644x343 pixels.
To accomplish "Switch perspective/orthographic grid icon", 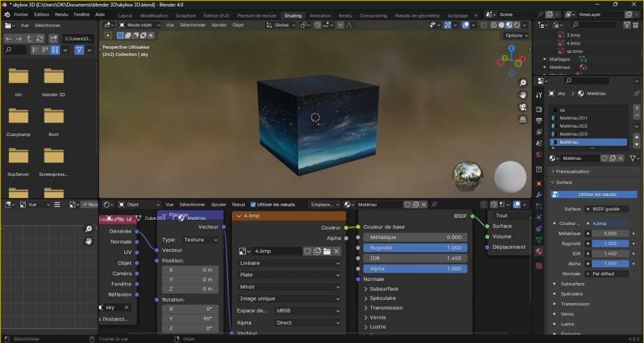I will (523, 119).
